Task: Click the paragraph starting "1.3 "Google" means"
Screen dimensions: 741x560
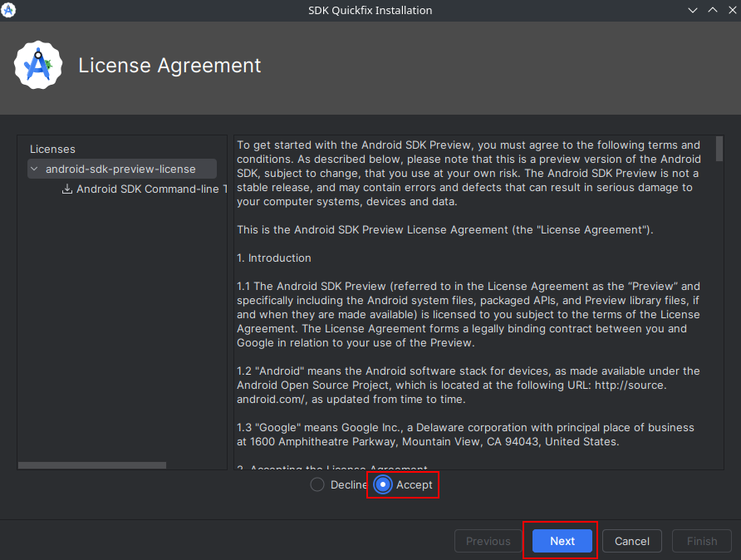Action: coord(465,435)
